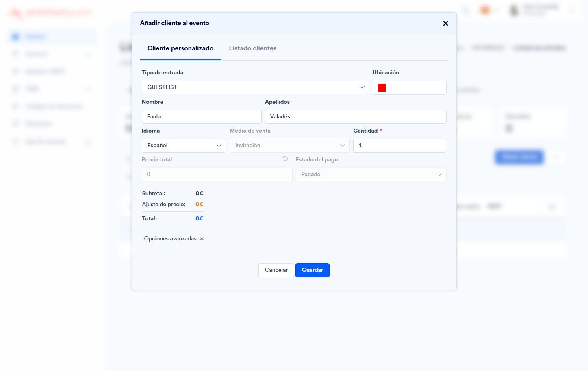Click the Cantidad input field
The height and width of the screenshot is (371, 588).
tap(399, 146)
